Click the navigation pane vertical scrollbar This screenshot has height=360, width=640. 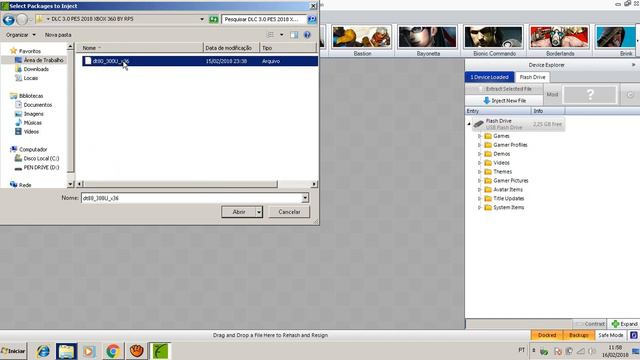pos(70,112)
